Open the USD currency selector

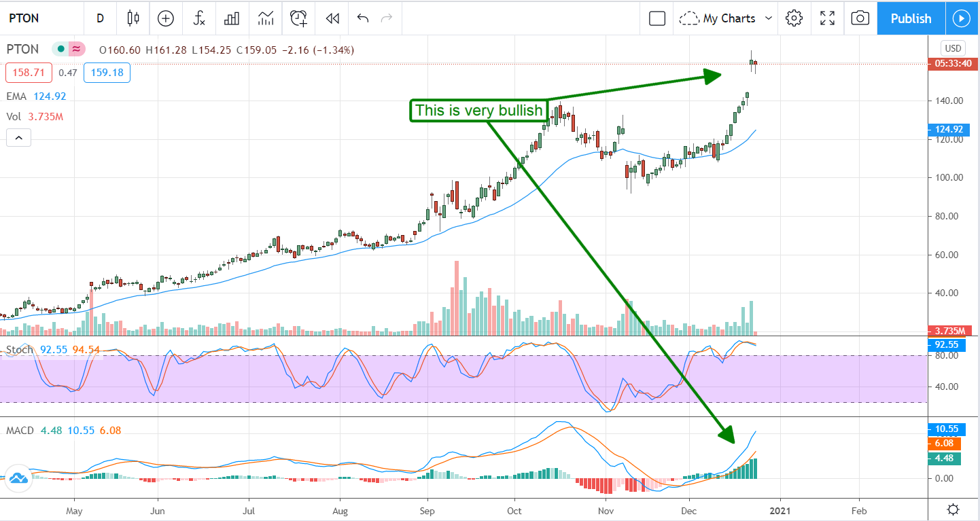point(953,48)
